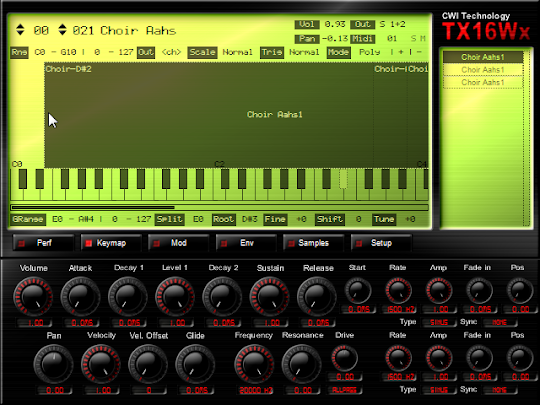Click the Vol value 0.93
540x405 pixels.
335,24
